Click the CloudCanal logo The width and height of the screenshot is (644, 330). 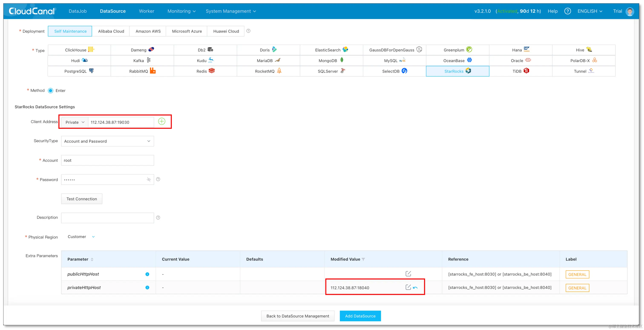tap(32, 11)
